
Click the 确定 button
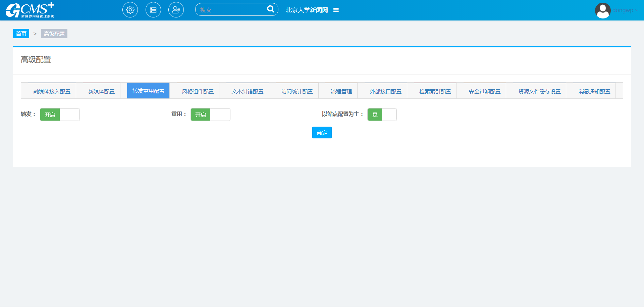[x=322, y=133]
